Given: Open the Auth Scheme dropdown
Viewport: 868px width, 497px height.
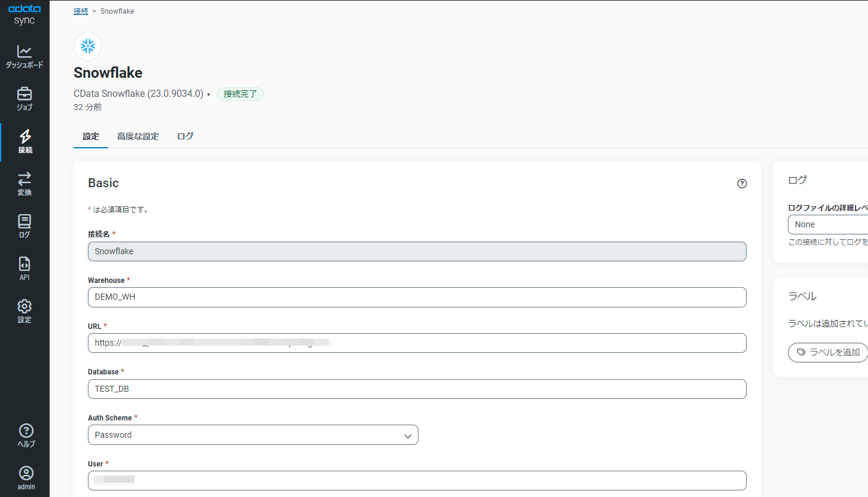Looking at the screenshot, I should 253,435.
